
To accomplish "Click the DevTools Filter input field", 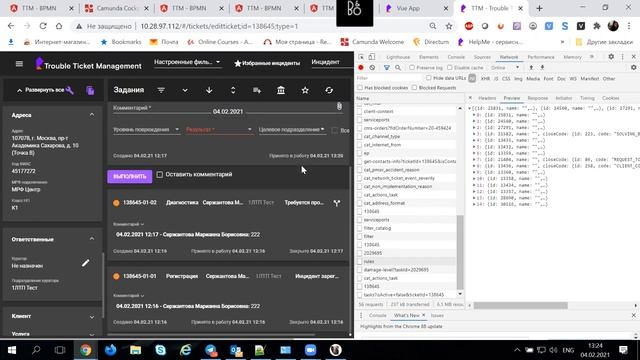I will (389, 78).
